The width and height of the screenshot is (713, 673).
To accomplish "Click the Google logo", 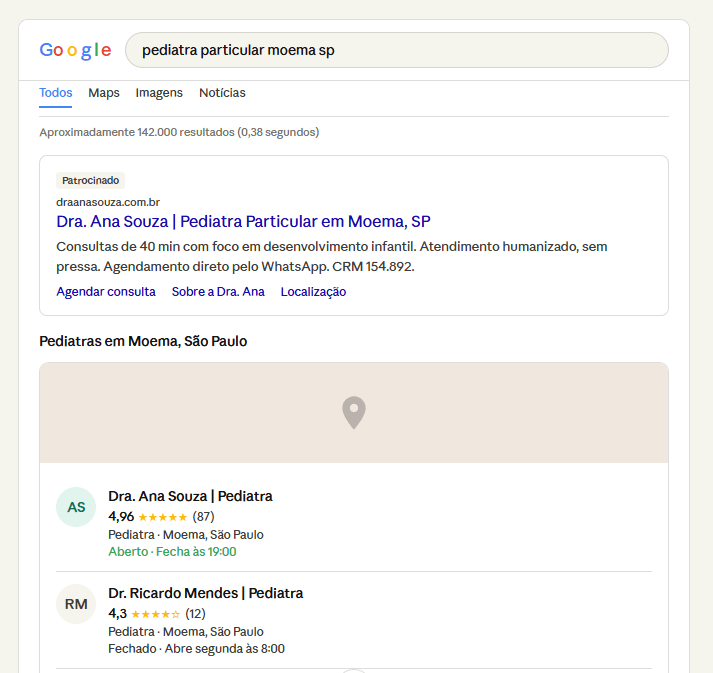I will pyautogui.click(x=75, y=50).
